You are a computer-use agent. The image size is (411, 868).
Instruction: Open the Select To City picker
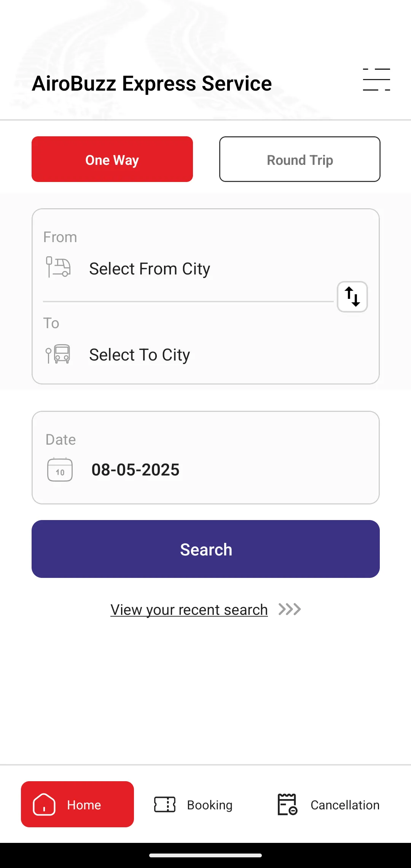(139, 355)
